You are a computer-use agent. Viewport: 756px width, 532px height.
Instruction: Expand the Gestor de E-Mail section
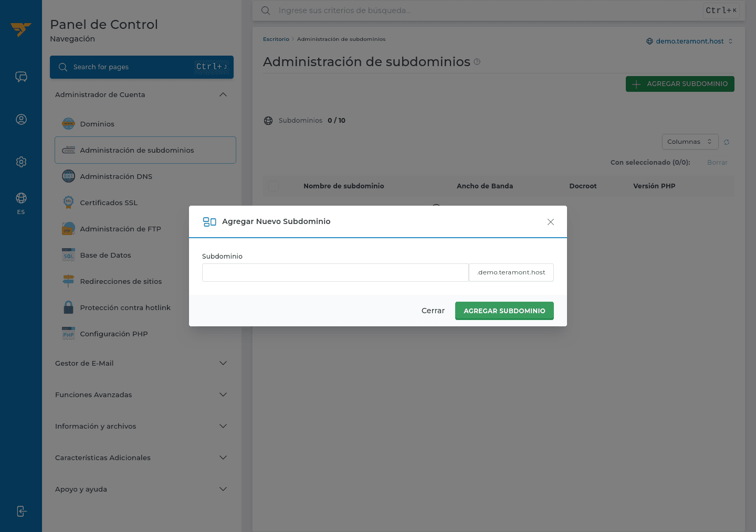point(223,363)
